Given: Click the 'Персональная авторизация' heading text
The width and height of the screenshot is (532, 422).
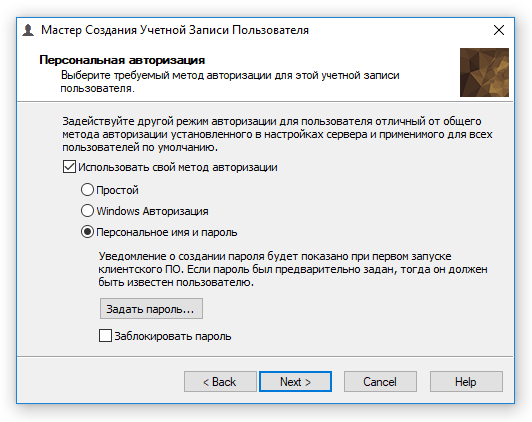Looking at the screenshot, I should 122,60.
